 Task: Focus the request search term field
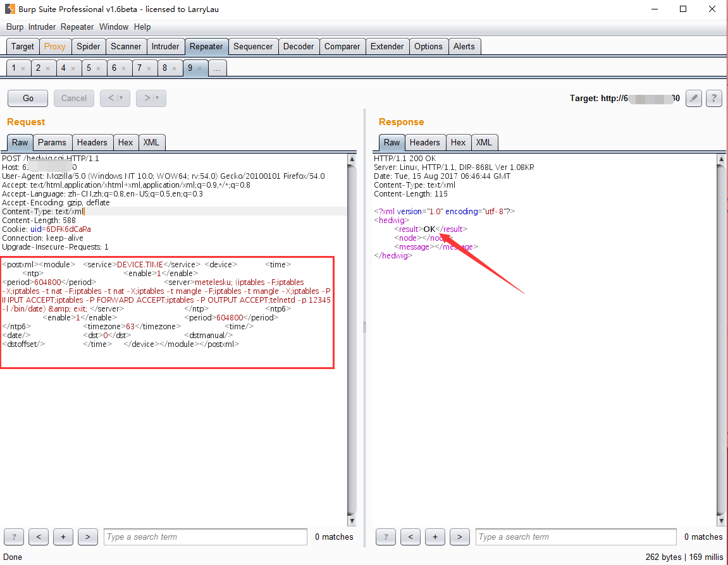click(205, 537)
